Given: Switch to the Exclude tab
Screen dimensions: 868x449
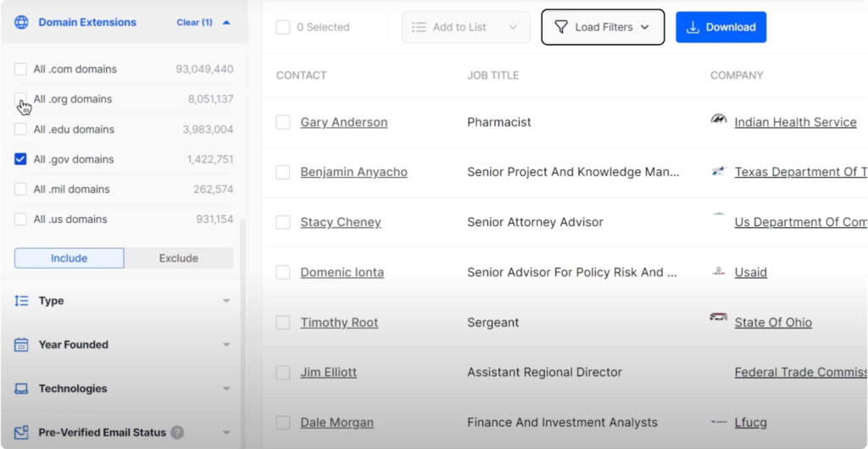Looking at the screenshot, I should click(179, 258).
